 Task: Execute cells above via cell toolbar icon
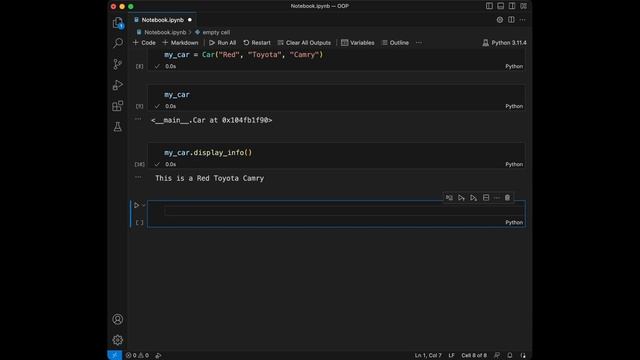tap(461, 198)
